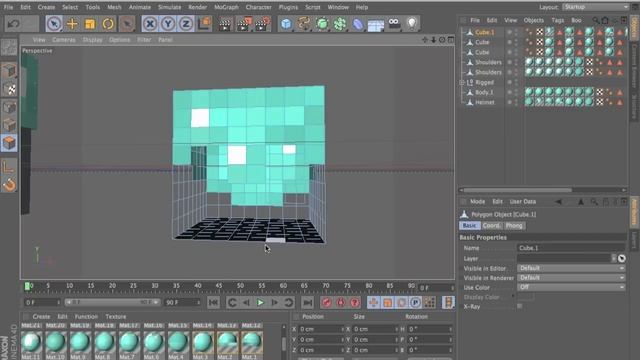The image size is (640, 360).
Task: Select the Mat.1 material thumbnail
Action: tap(252, 342)
